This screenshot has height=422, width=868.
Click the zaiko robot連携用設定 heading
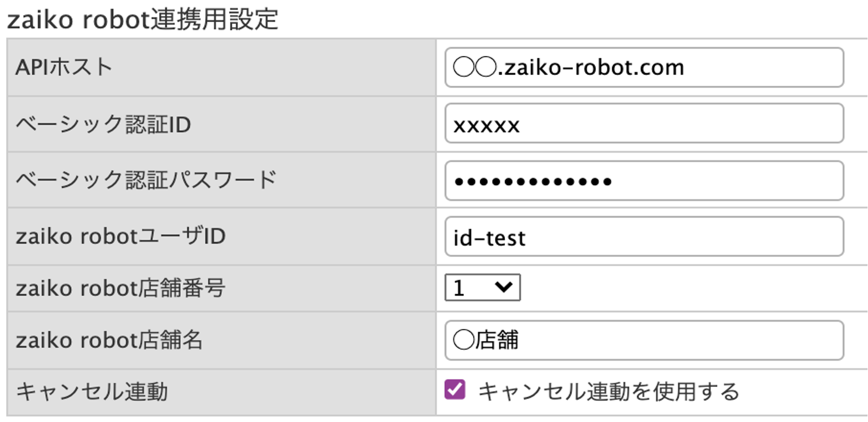coord(143,19)
